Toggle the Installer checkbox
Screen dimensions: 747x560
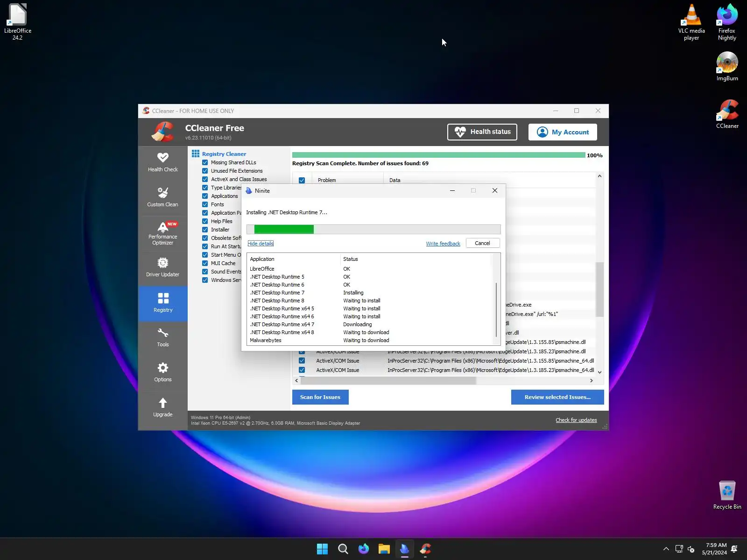tap(205, 230)
